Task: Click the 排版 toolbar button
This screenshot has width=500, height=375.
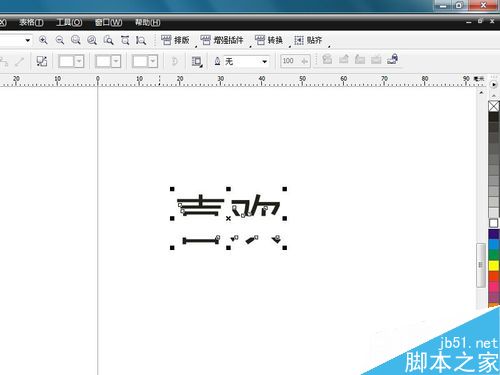Action: click(175, 40)
